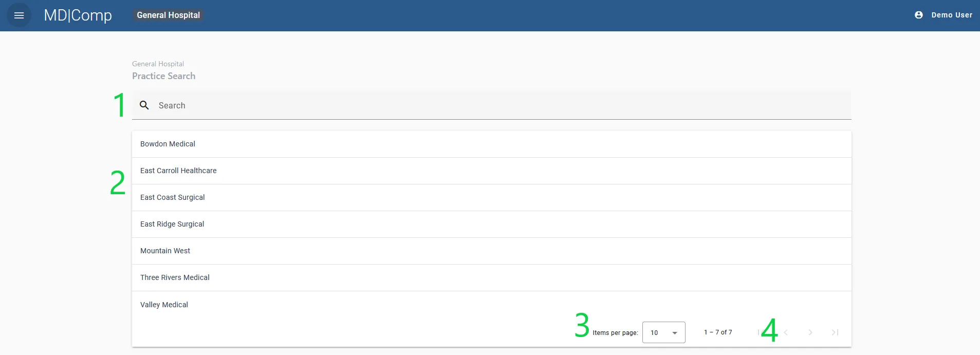The width and height of the screenshot is (980, 355).
Task: Go to the previous results page
Action: [785, 332]
